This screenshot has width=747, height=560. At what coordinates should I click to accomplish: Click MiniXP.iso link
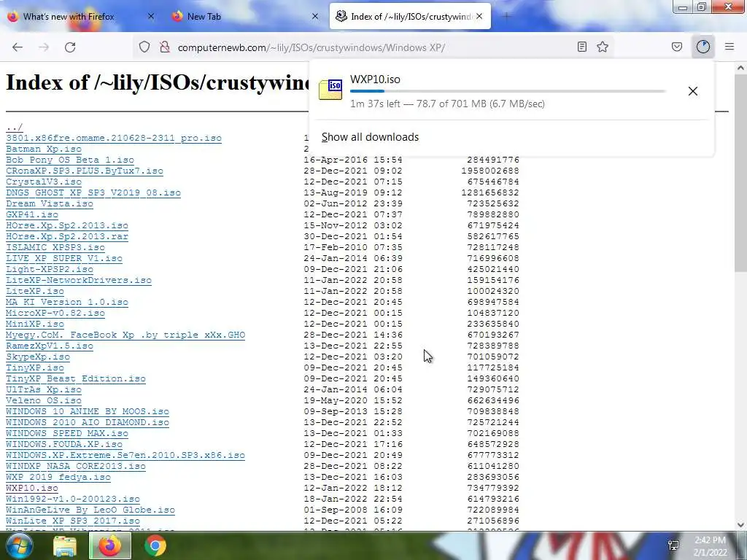pos(35,324)
